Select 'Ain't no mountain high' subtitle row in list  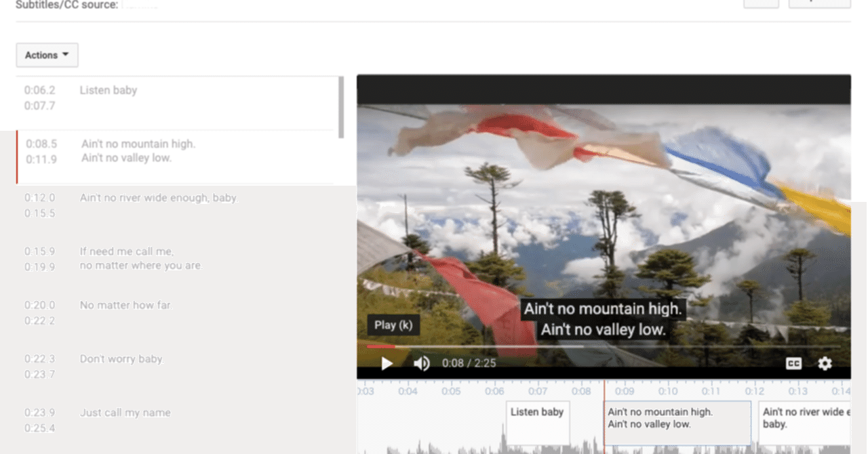[x=176, y=157]
